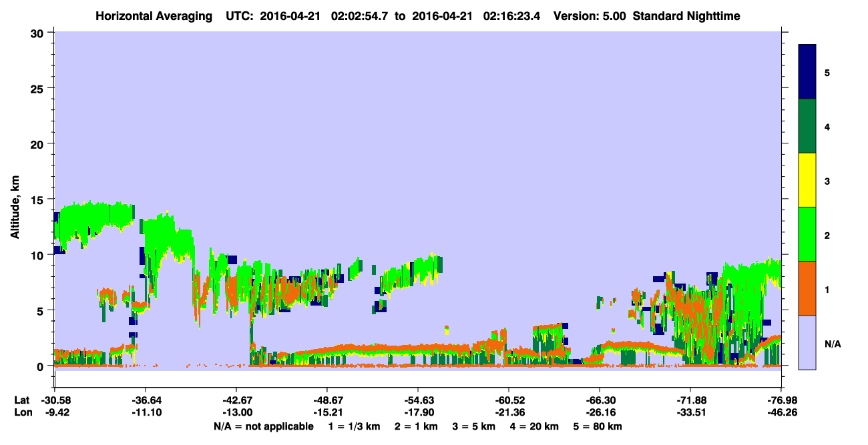
Task: Click the latitude value -60.52
Action: (509, 400)
